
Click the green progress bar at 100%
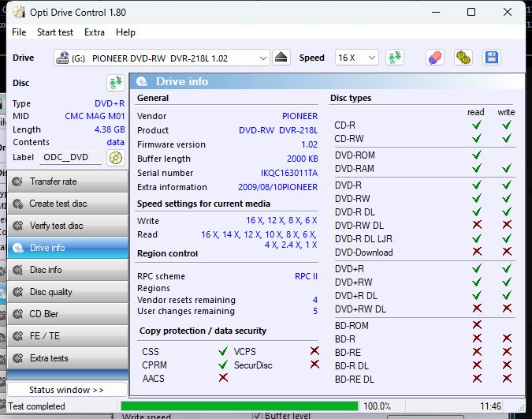pos(240,406)
